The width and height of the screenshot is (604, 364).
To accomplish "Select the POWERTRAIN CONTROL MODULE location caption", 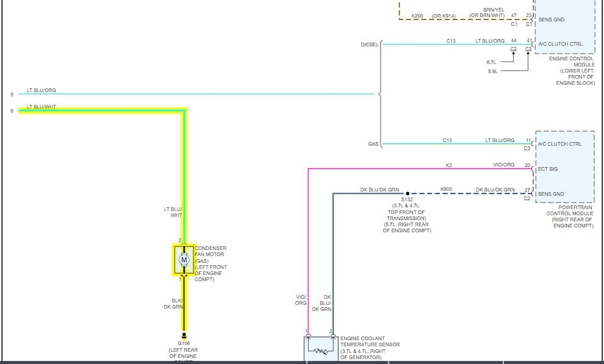I will [x=570, y=216].
